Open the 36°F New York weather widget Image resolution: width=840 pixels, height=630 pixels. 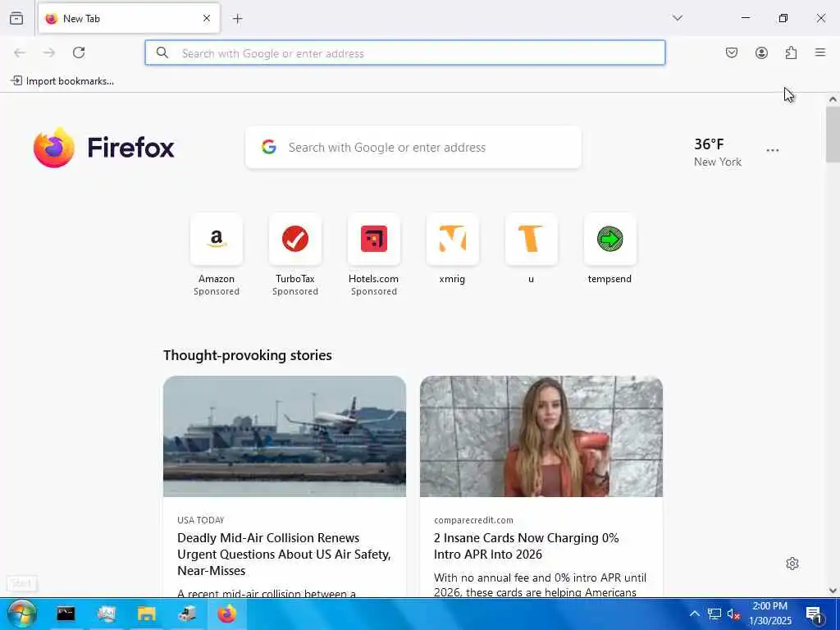point(717,152)
